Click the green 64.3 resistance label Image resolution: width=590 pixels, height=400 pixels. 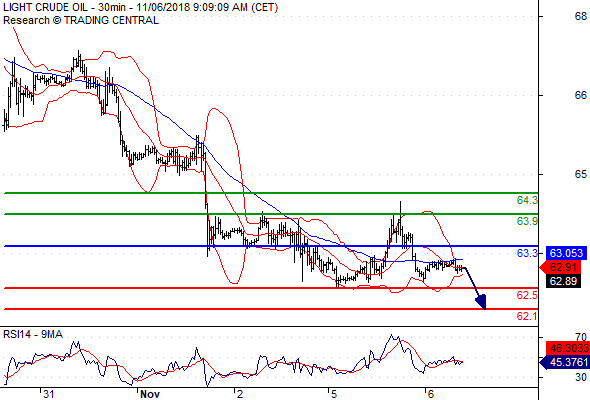point(527,200)
